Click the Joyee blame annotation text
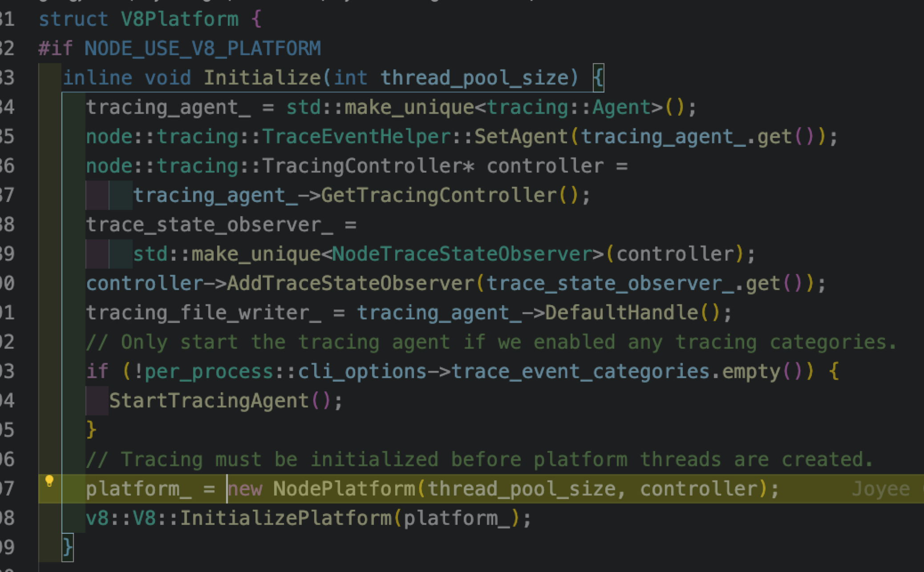924x572 pixels. tap(881, 489)
